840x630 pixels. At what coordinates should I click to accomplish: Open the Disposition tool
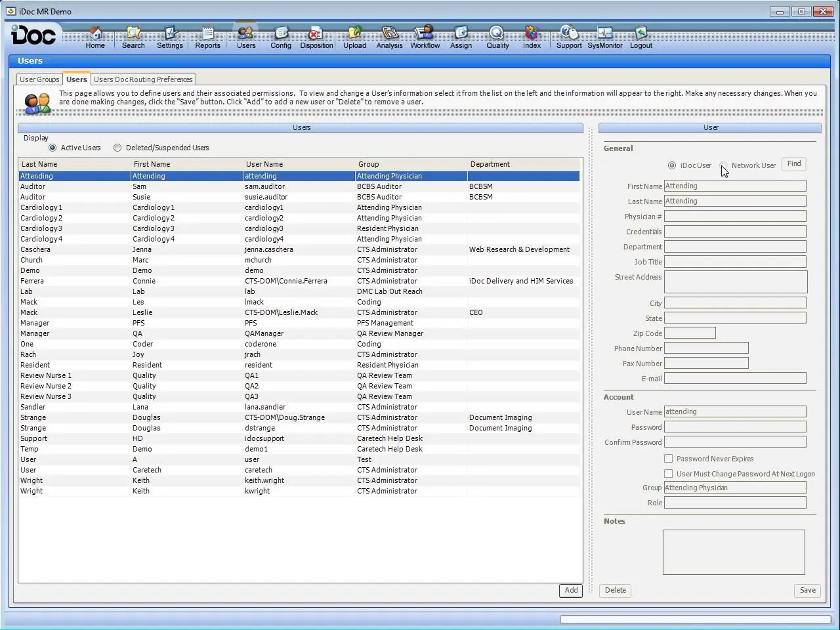click(316, 36)
